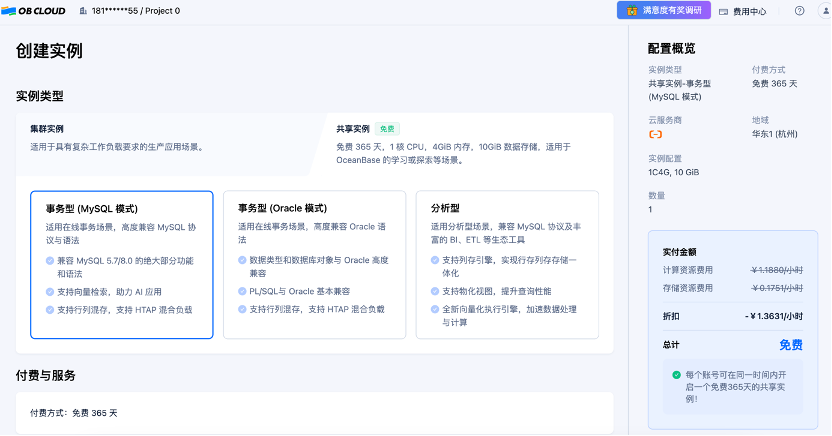832x436 pixels.
Task: Click the 支持向量检索，助力 AI 应用 feature line
Action: [109, 292]
